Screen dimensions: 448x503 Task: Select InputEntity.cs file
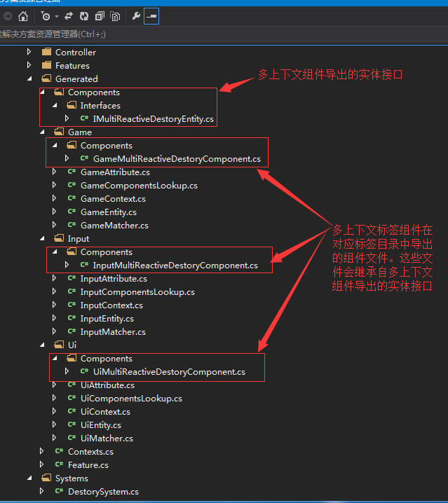tap(107, 319)
